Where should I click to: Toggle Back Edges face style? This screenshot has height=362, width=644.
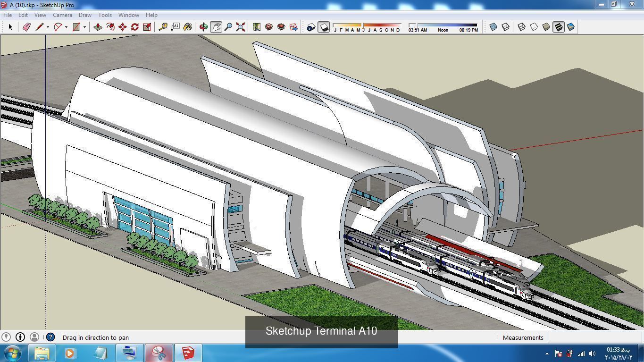pos(505,27)
